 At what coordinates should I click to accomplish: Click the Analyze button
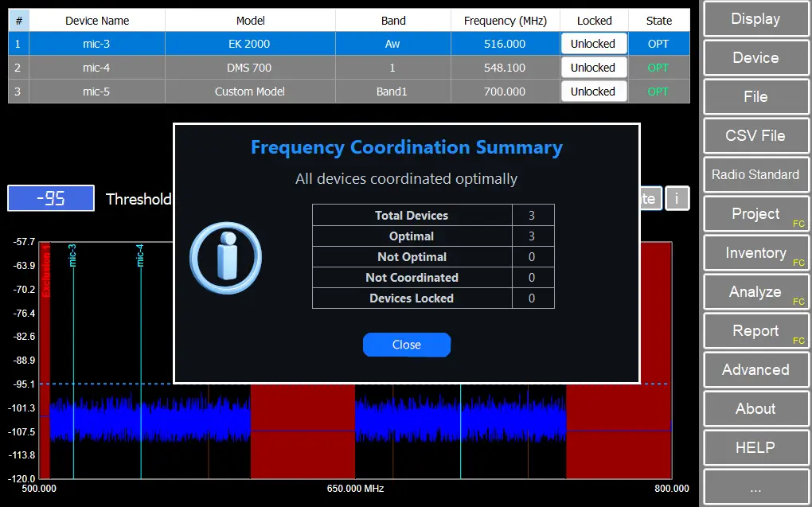(755, 292)
